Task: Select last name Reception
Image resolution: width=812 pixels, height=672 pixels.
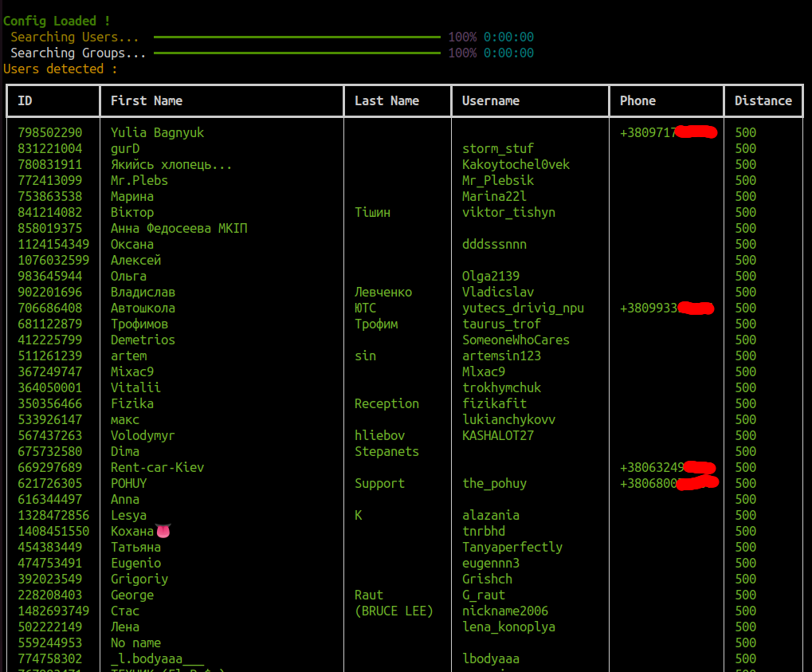Action: pyautogui.click(x=386, y=405)
